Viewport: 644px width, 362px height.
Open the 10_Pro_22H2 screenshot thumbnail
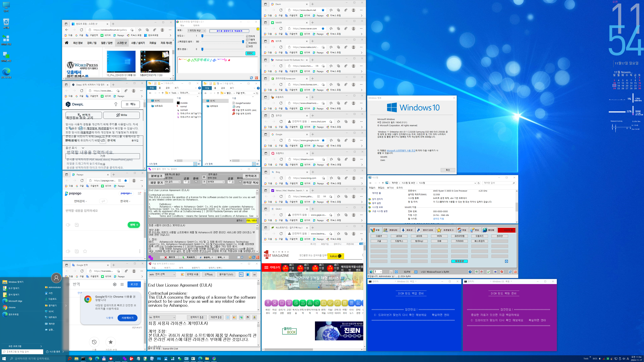121,62
